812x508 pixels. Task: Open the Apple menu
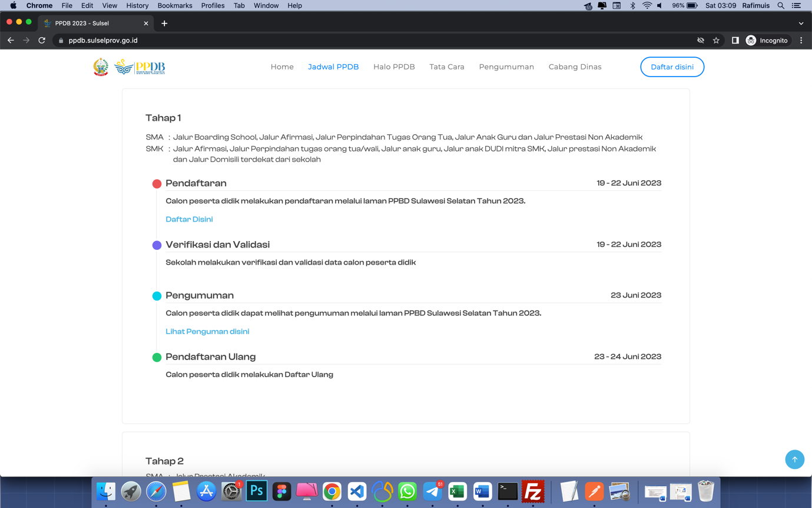[x=13, y=5]
